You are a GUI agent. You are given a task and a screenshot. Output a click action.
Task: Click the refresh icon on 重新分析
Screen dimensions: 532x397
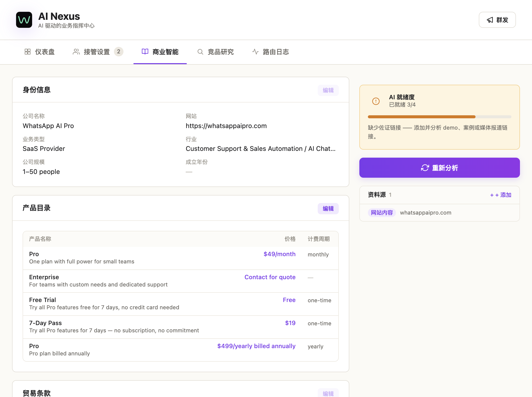425,168
